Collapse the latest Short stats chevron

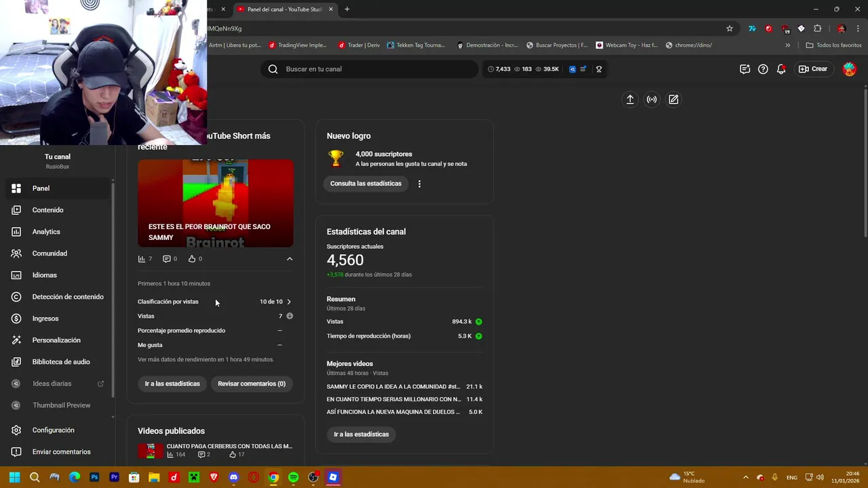click(x=290, y=259)
